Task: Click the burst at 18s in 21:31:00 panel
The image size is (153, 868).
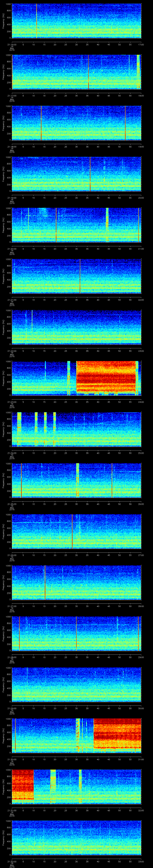Action: pos(53,786)
